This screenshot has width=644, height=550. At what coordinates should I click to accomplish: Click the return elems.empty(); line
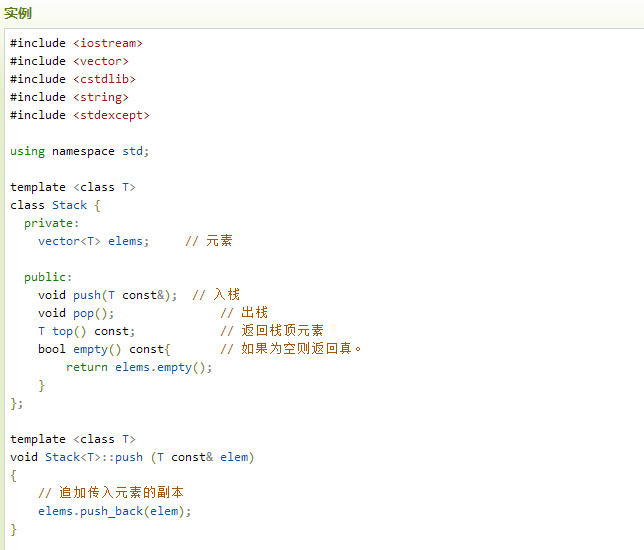click(x=139, y=367)
